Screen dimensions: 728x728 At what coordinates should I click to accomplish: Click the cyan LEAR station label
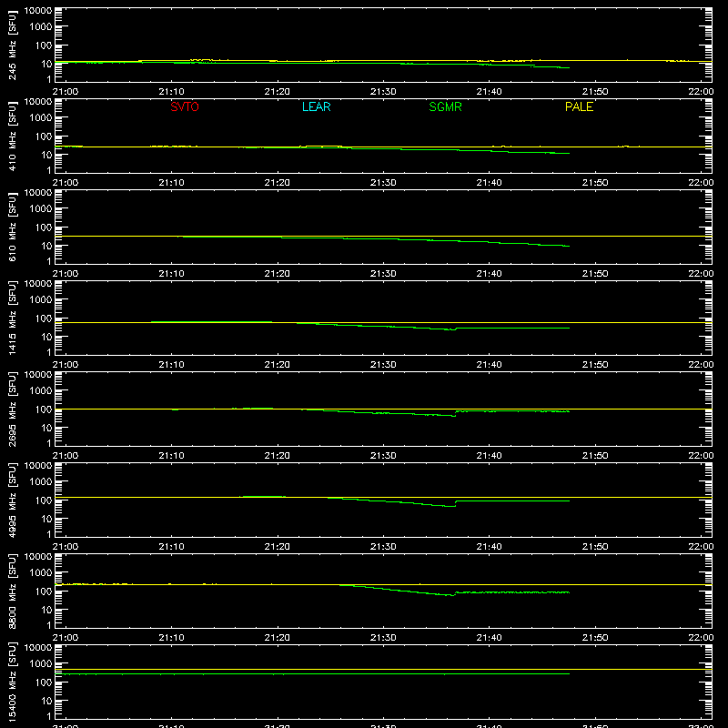[316, 106]
